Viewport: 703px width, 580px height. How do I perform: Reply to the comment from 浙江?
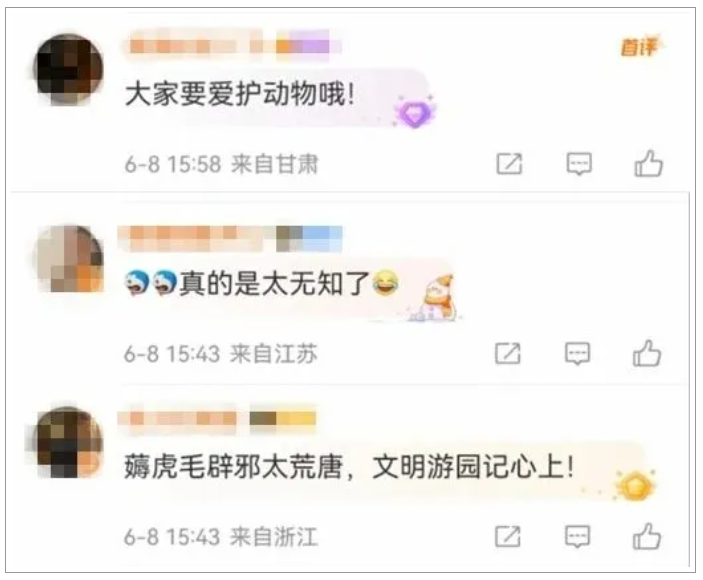(577, 537)
